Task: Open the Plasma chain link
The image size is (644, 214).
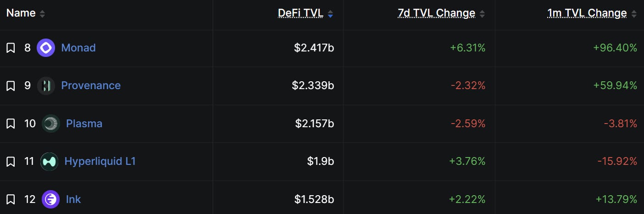Action: pos(84,124)
